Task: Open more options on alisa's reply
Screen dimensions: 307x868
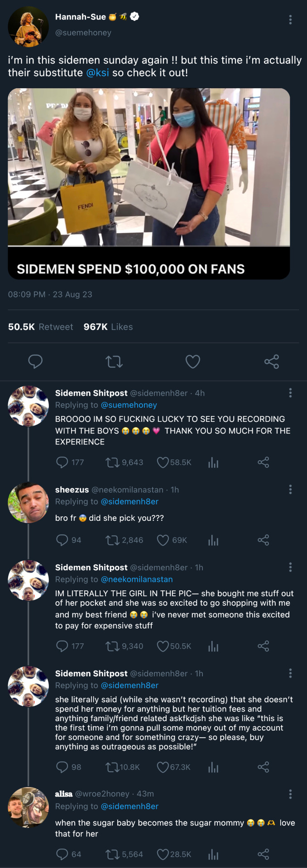Action: click(x=290, y=794)
